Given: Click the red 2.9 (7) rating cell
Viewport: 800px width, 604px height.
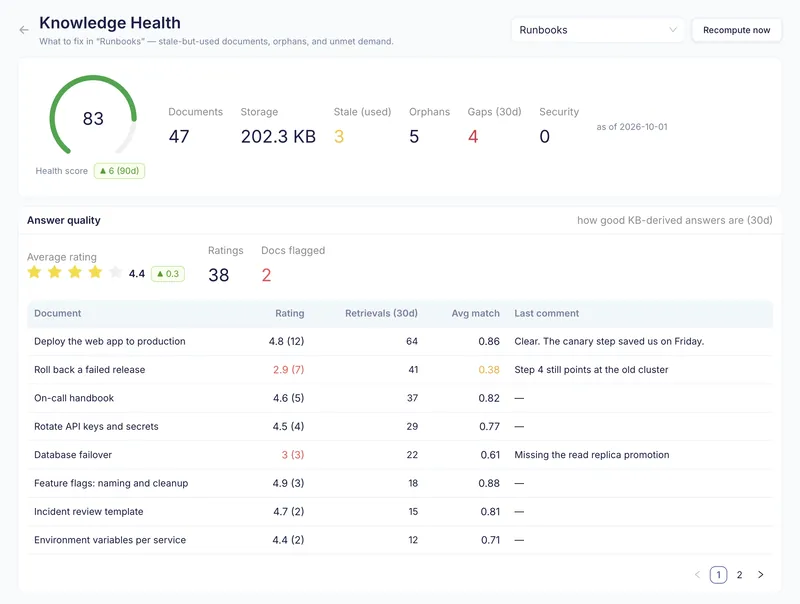Looking at the screenshot, I should (288, 370).
